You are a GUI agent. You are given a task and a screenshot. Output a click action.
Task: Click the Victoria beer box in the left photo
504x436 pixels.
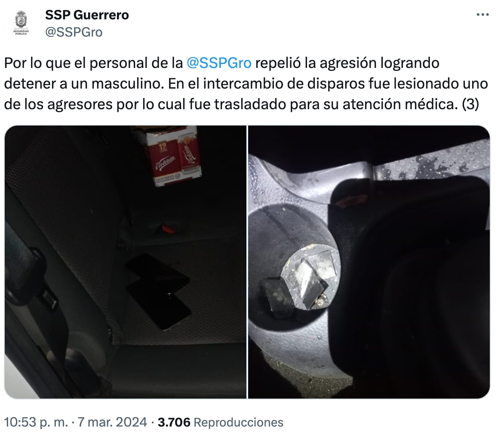pos(171,156)
